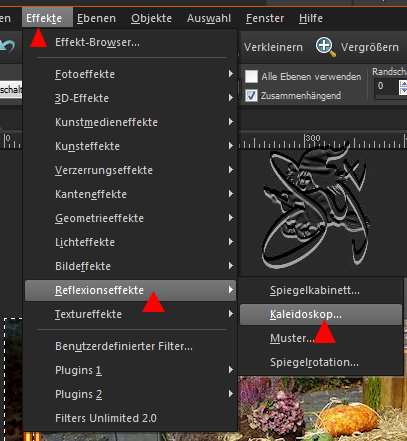The height and width of the screenshot is (441, 407).
Task: Expand Kanteneffekte submenu
Action: [x=130, y=194]
